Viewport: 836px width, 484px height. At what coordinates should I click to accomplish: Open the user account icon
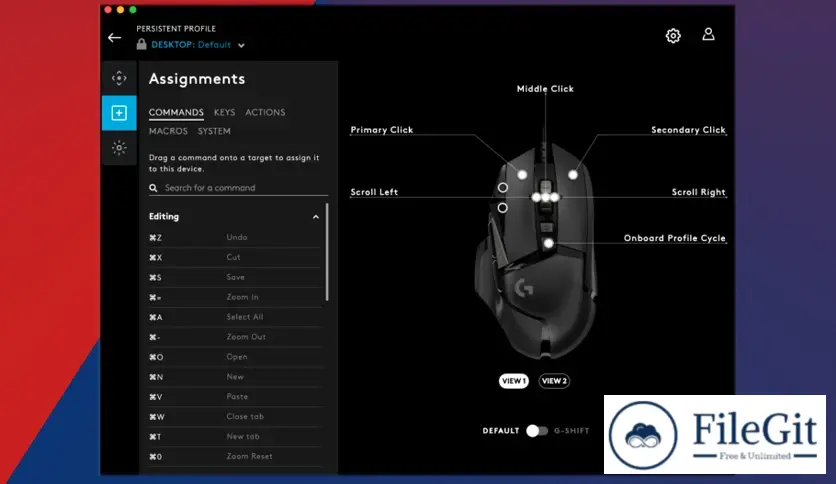(x=708, y=35)
